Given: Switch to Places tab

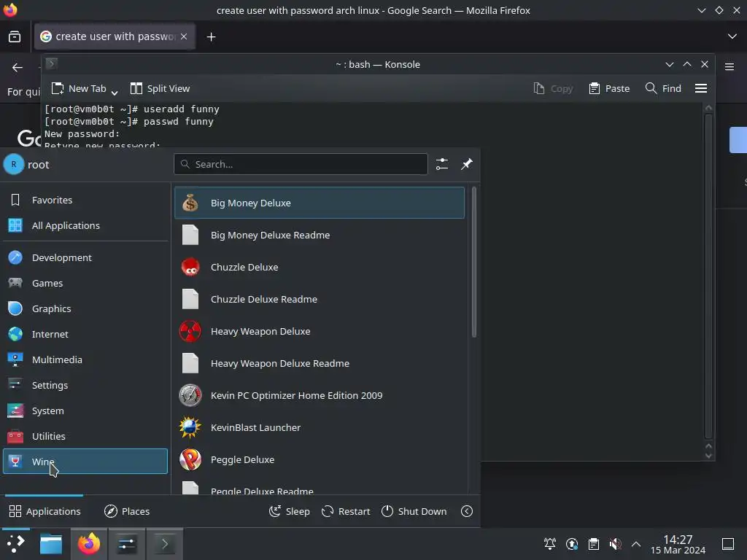Looking at the screenshot, I should coord(127,511).
